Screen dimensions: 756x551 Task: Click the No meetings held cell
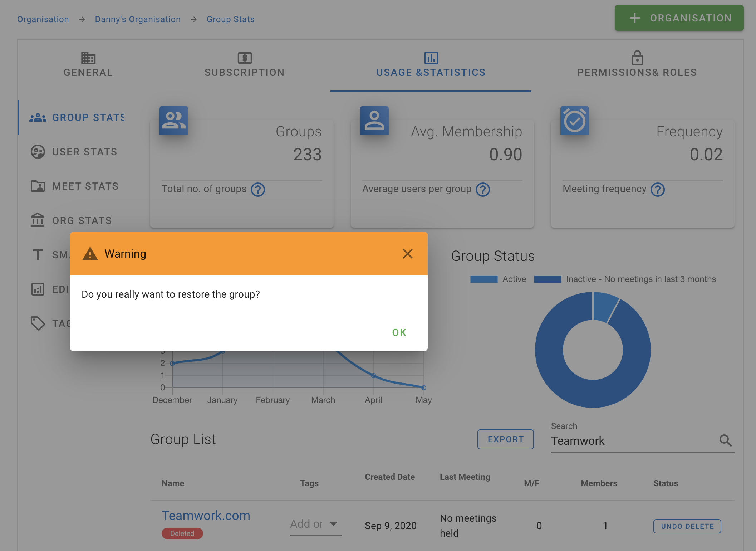click(468, 526)
